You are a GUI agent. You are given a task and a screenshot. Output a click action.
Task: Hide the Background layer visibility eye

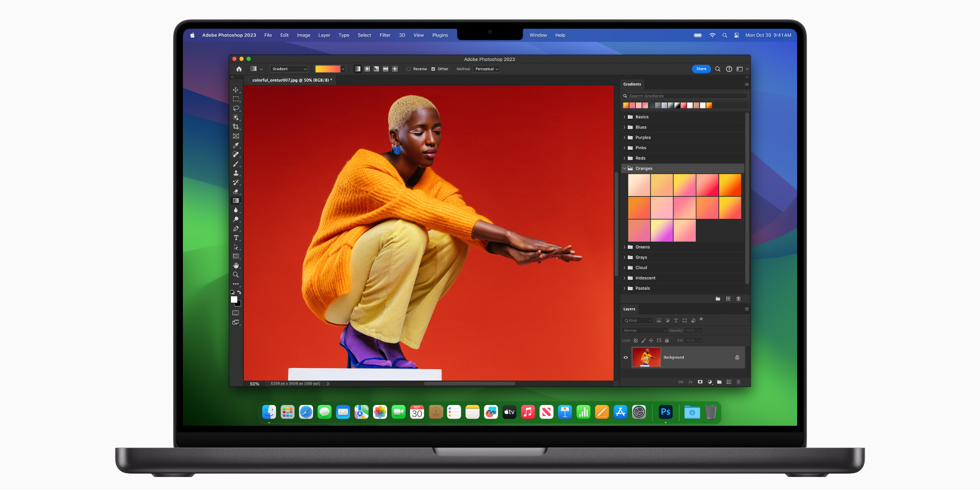click(626, 357)
